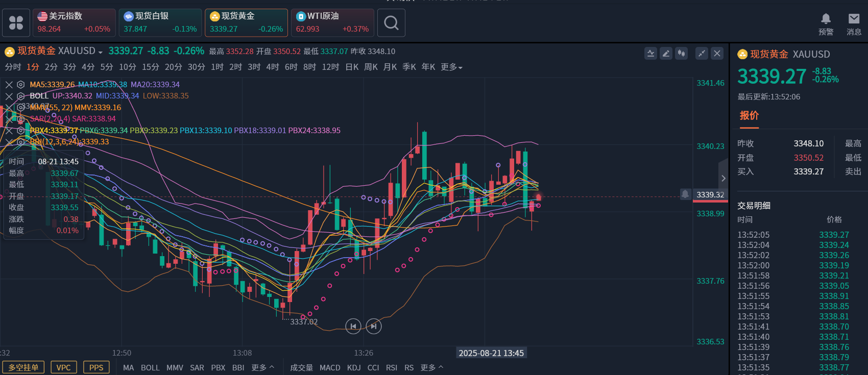
Task: Toggle the BOLL main indicator in bottom bar
Action: (150, 367)
